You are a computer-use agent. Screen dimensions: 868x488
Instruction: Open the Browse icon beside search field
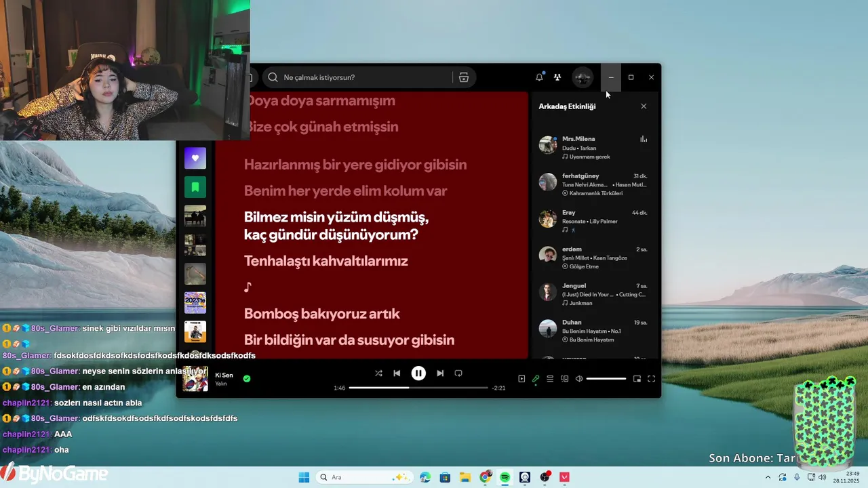(x=464, y=77)
